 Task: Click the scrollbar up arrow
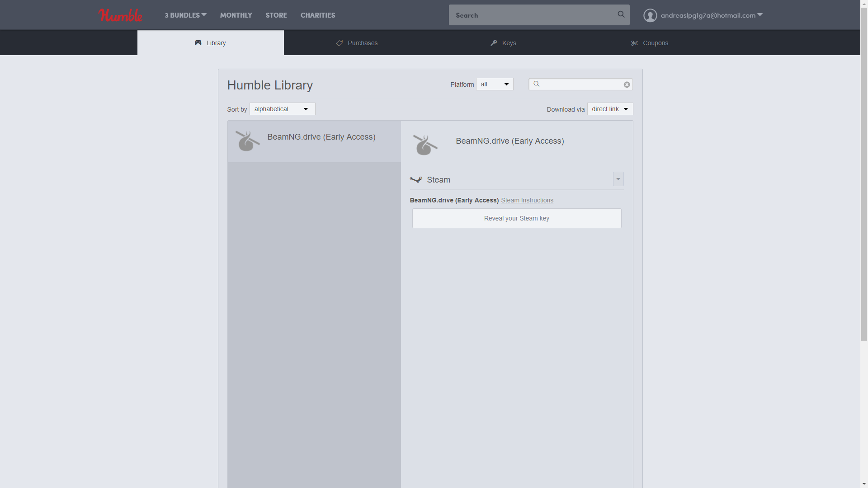point(864,4)
